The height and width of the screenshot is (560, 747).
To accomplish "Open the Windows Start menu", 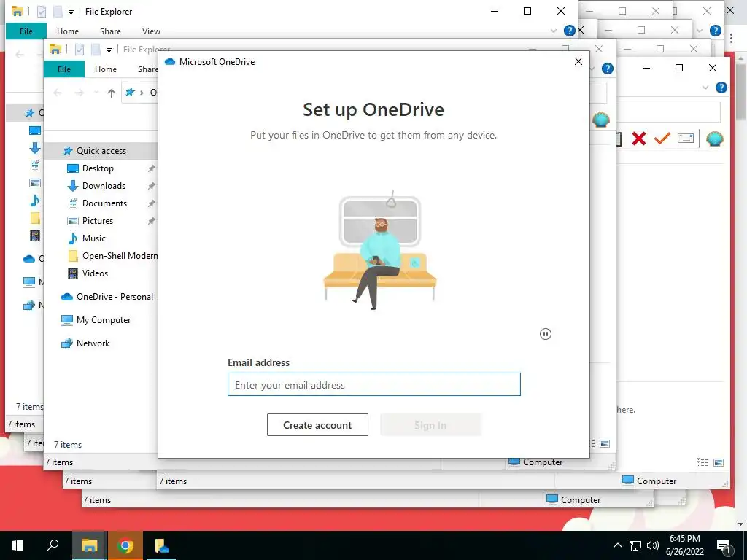I will point(18,545).
